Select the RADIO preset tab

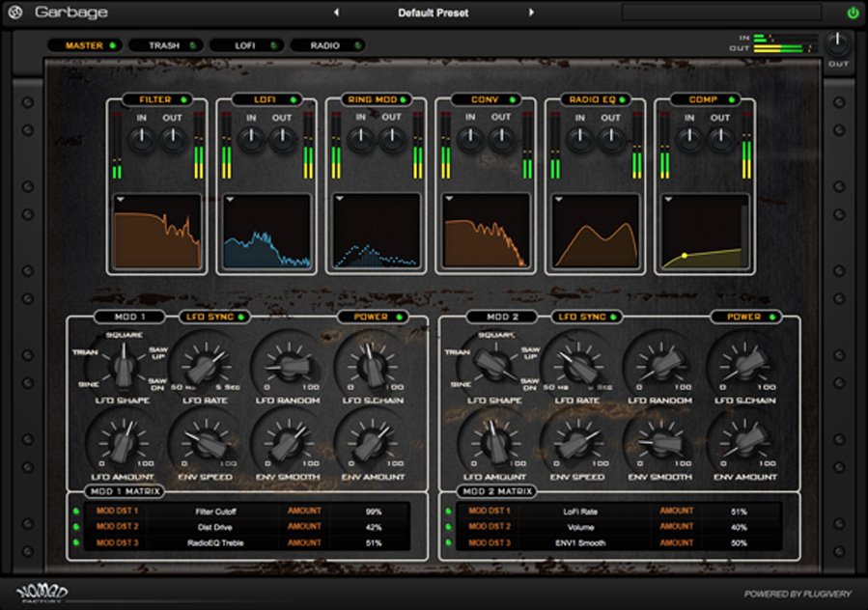pos(327,44)
